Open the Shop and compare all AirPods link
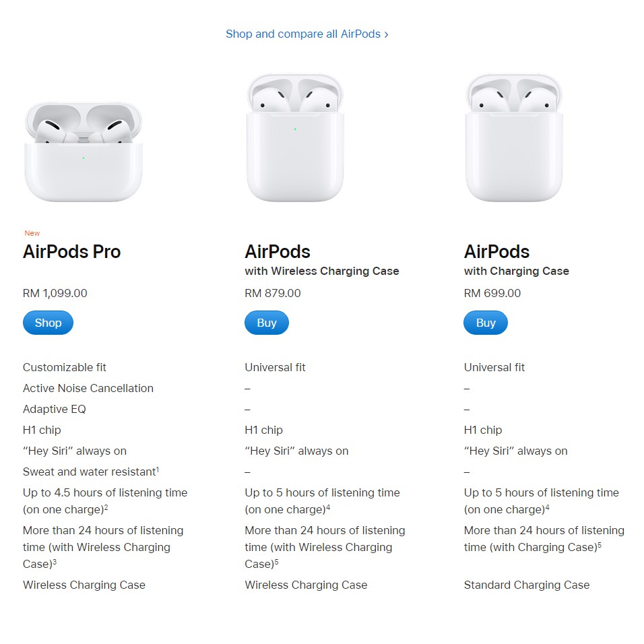 307,34
